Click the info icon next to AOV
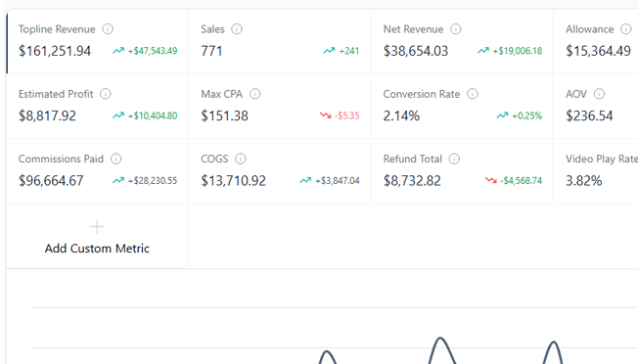The height and width of the screenshot is (364, 638). click(x=599, y=94)
